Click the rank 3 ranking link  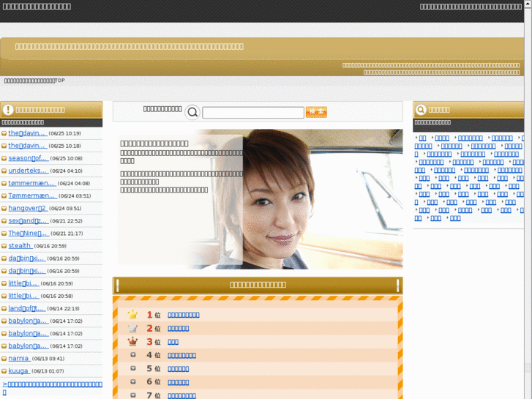click(x=173, y=342)
